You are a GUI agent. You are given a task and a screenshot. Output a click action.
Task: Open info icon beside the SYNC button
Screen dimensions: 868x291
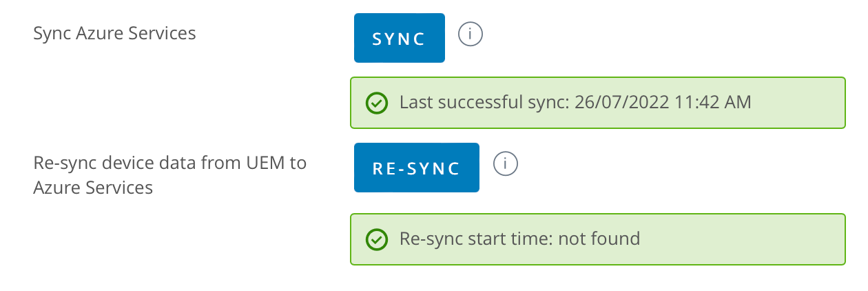[471, 33]
